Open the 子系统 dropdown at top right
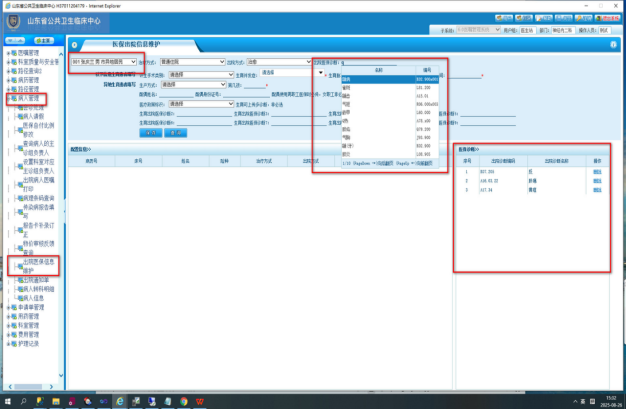The height and width of the screenshot is (409, 626). coord(478,31)
